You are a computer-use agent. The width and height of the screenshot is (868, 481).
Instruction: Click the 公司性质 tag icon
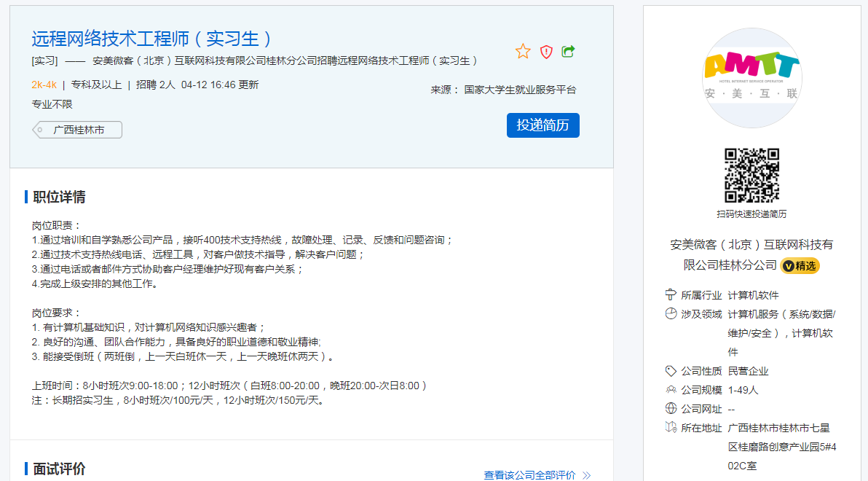(x=671, y=371)
